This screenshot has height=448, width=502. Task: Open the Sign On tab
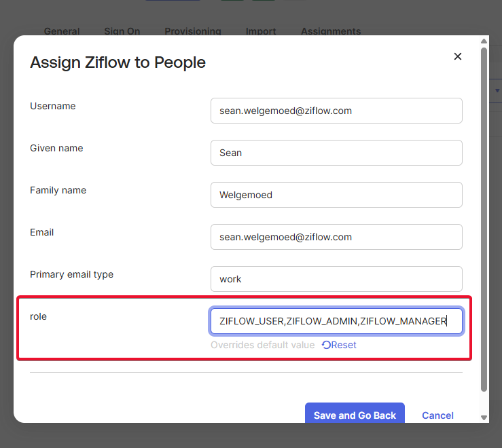point(122,31)
